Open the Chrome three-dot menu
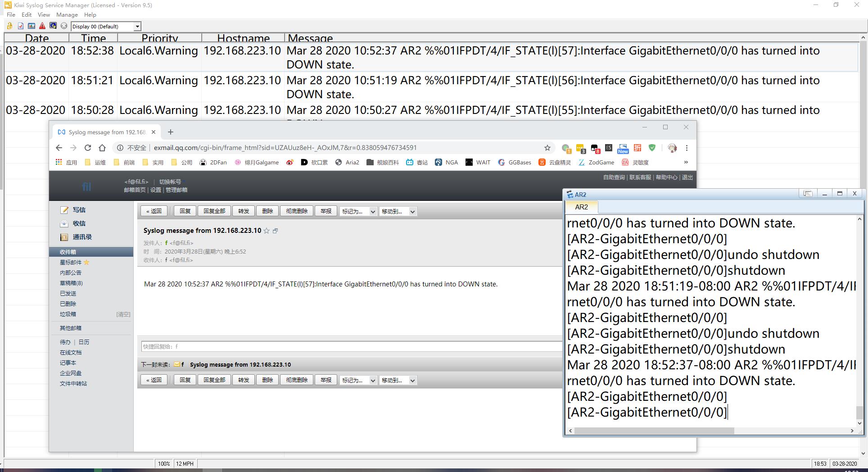Screen dimensions: 868x472 pyautogui.click(x=686, y=148)
